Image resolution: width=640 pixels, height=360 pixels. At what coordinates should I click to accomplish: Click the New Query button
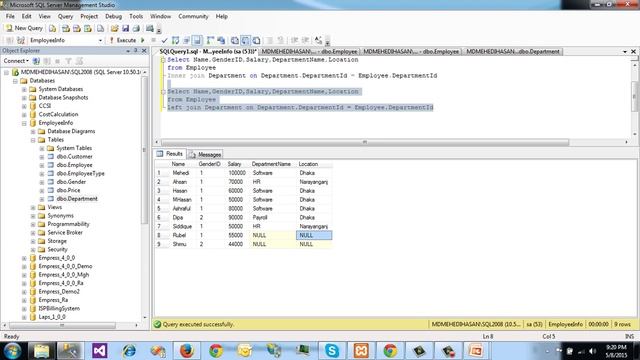pos(24,28)
